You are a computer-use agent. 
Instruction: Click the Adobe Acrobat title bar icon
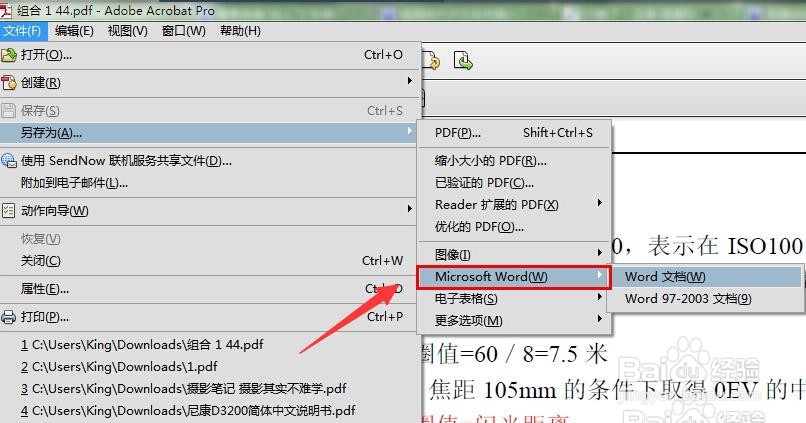(6, 10)
